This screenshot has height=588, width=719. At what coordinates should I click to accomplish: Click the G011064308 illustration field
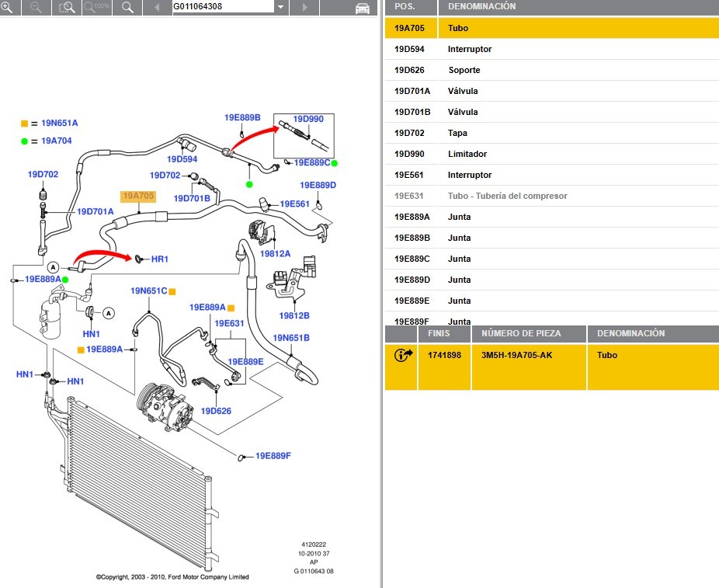pyautogui.click(x=221, y=7)
